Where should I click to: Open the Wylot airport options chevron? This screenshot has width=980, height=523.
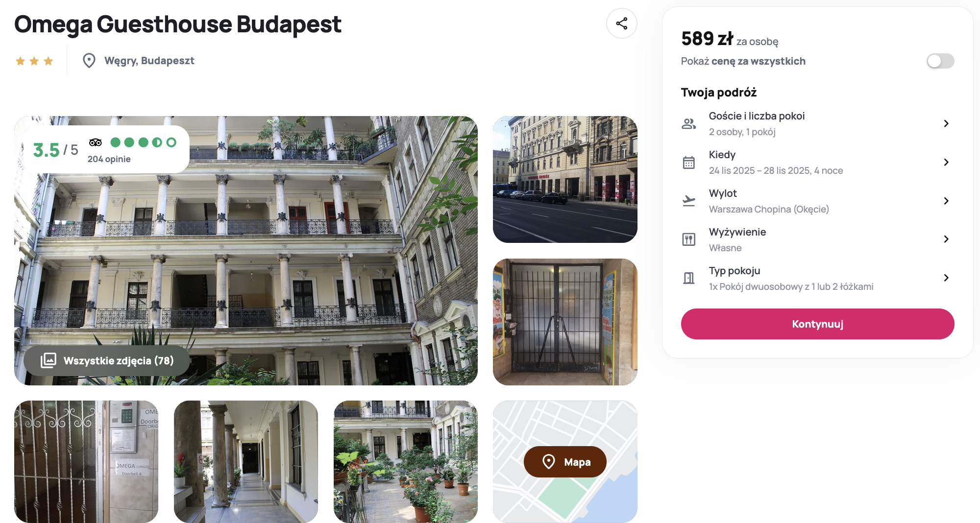click(946, 201)
